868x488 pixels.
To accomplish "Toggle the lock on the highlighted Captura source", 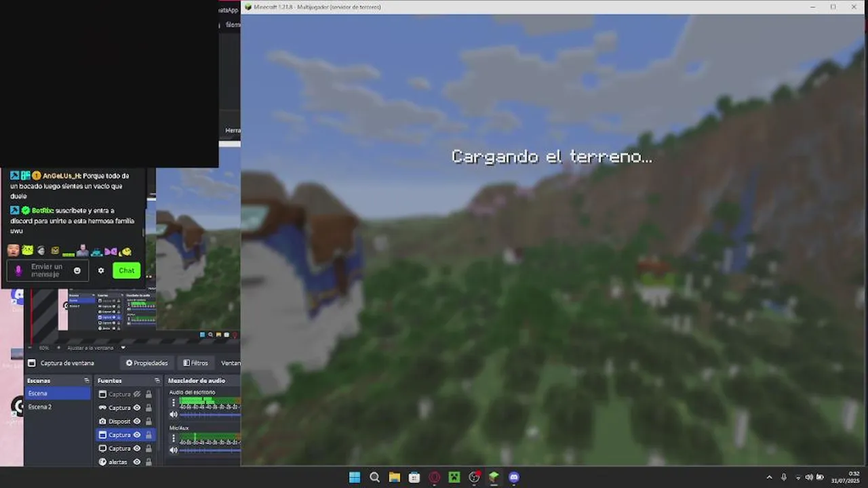I will 149,435.
